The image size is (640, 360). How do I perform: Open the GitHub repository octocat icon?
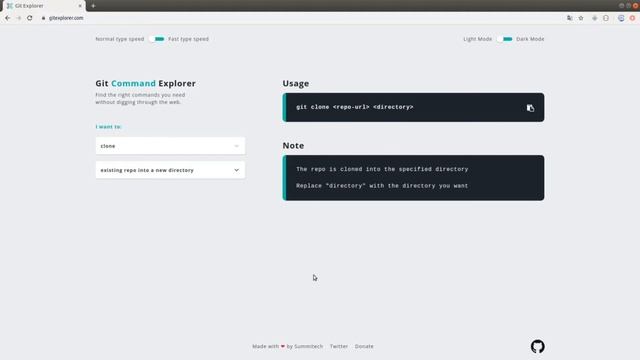point(538,347)
